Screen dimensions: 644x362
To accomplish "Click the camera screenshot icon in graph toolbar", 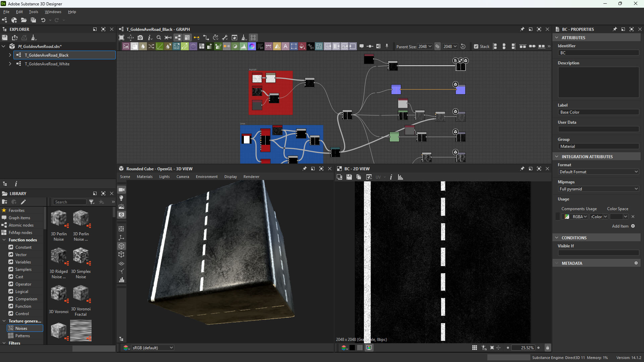I will [x=140, y=38].
